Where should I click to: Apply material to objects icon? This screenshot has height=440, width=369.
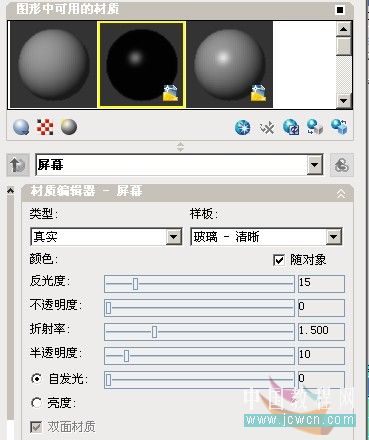[x=315, y=127]
